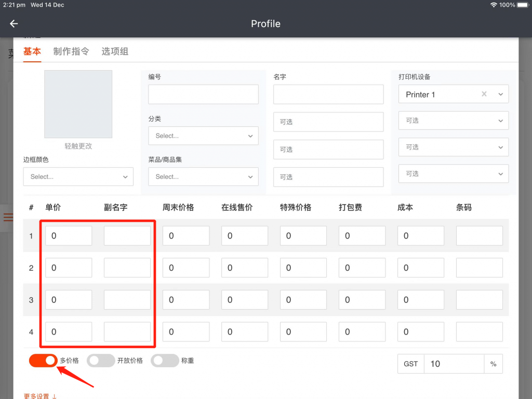Tap the battery status icon
This screenshot has width=532, height=399.
(x=523, y=5)
